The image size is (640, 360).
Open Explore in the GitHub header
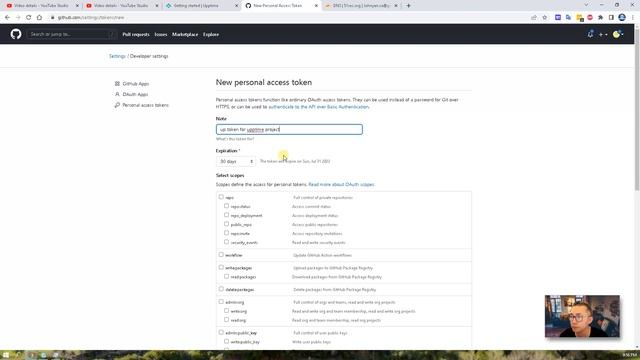(211, 35)
